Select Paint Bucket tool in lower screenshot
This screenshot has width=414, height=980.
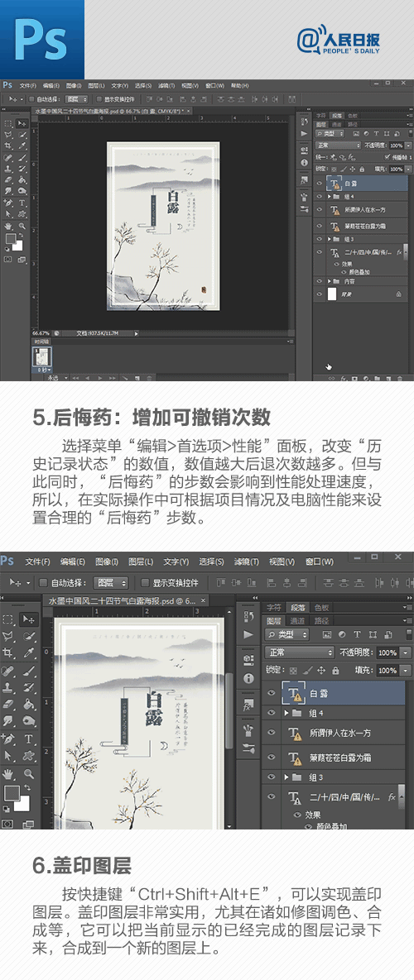coord(28,705)
